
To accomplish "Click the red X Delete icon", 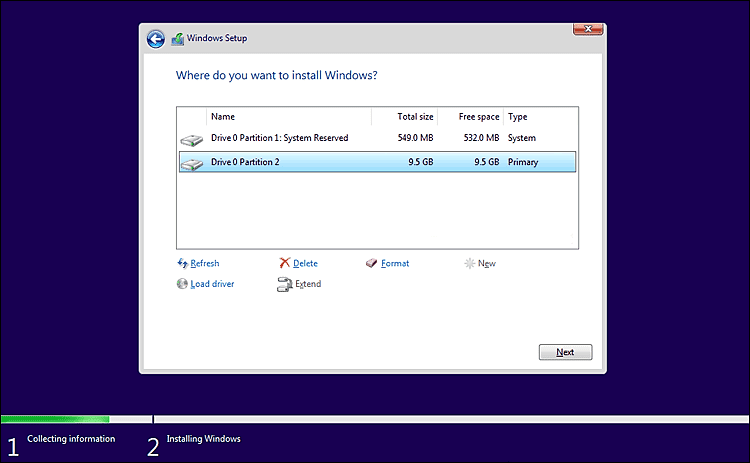I will pos(285,263).
